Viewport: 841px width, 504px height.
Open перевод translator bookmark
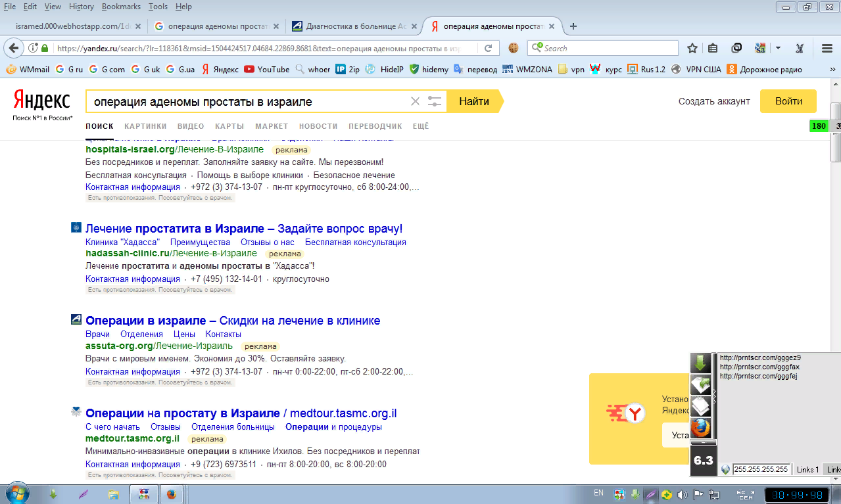click(x=476, y=69)
